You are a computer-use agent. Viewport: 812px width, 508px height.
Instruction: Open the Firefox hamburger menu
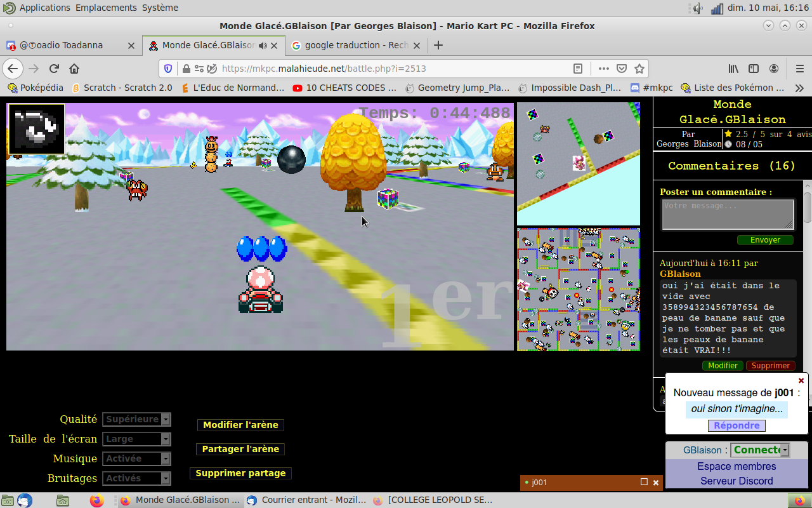tap(799, 69)
